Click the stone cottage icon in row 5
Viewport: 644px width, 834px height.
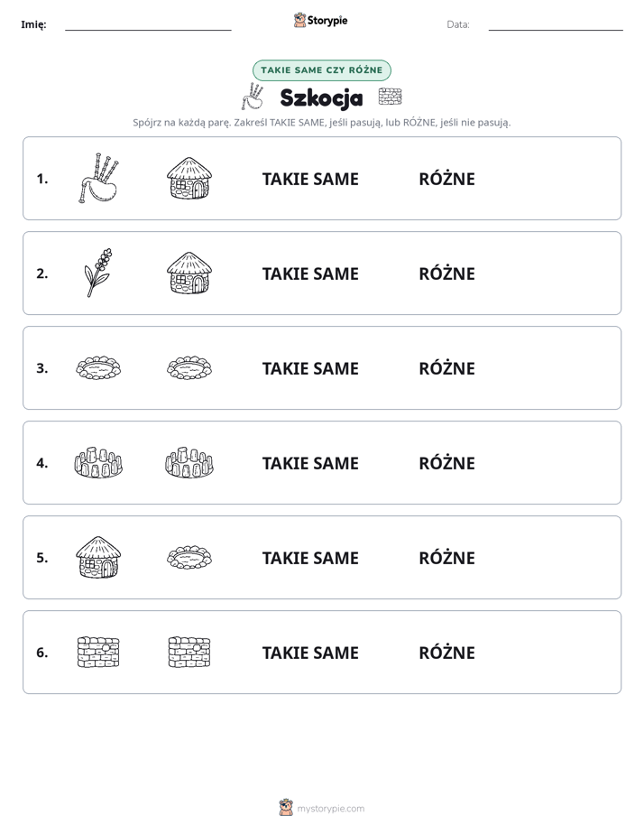pos(98,558)
